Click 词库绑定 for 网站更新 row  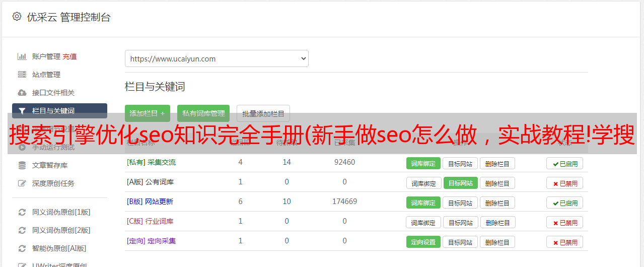423,203
